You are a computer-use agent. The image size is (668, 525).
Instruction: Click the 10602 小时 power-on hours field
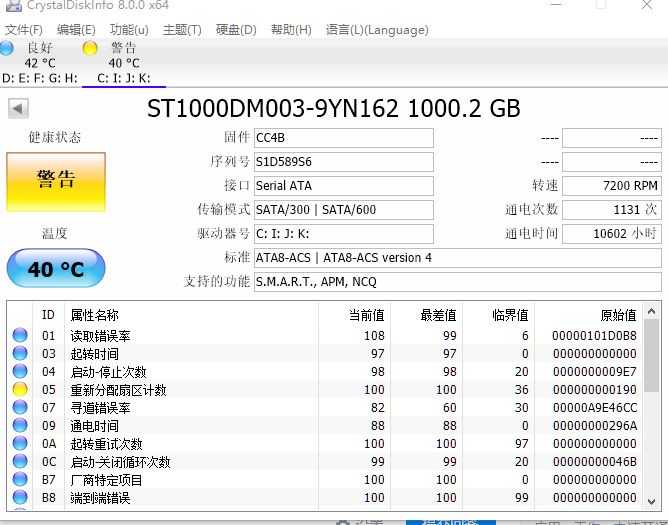(612, 234)
